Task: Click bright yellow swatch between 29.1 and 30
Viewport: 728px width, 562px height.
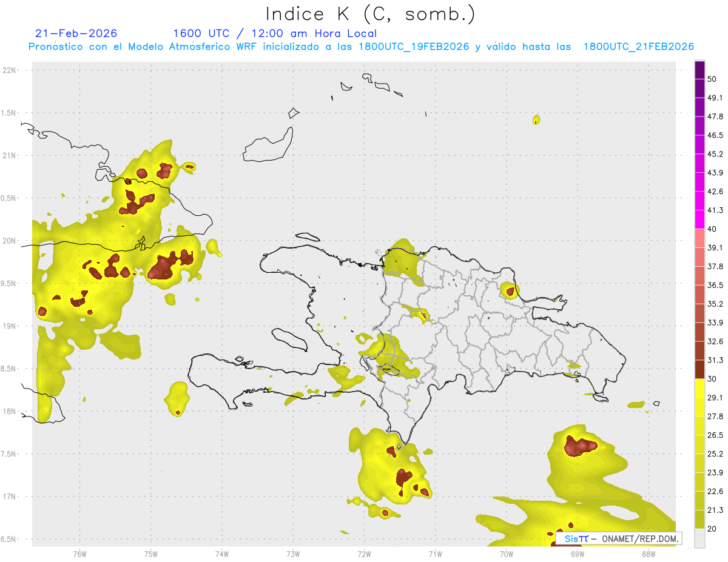Action: point(699,389)
